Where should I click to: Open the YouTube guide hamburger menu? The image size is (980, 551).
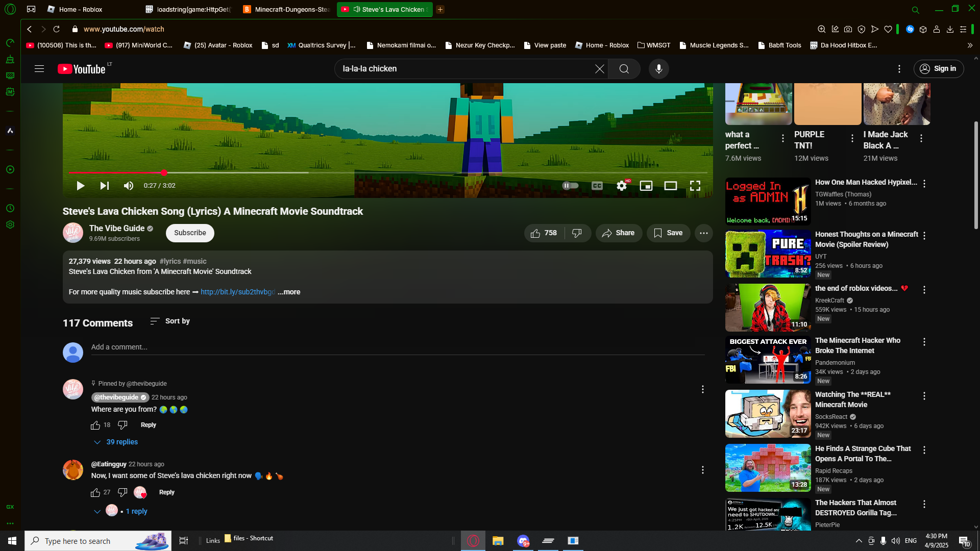coord(39,69)
